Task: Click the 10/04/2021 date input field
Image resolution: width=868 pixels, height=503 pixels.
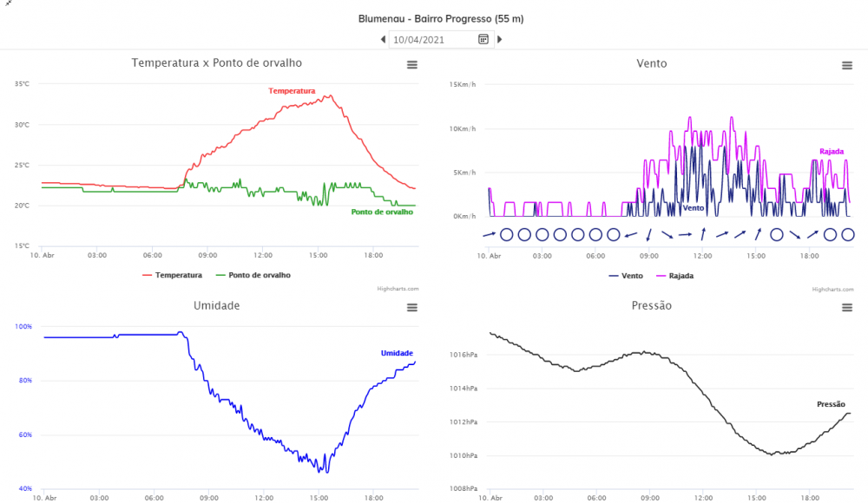Action: click(432, 39)
